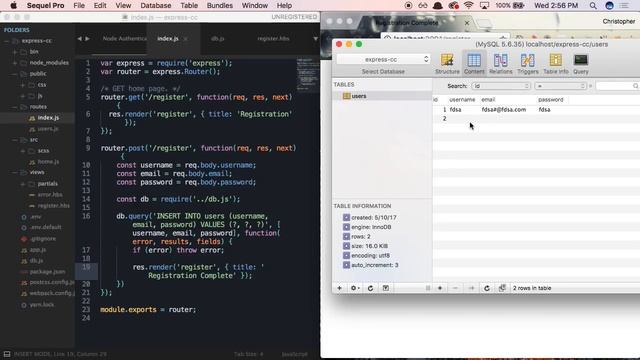Viewport: 640px width, 360px height.
Task: Collapse the public folder
Action: pos(15,74)
